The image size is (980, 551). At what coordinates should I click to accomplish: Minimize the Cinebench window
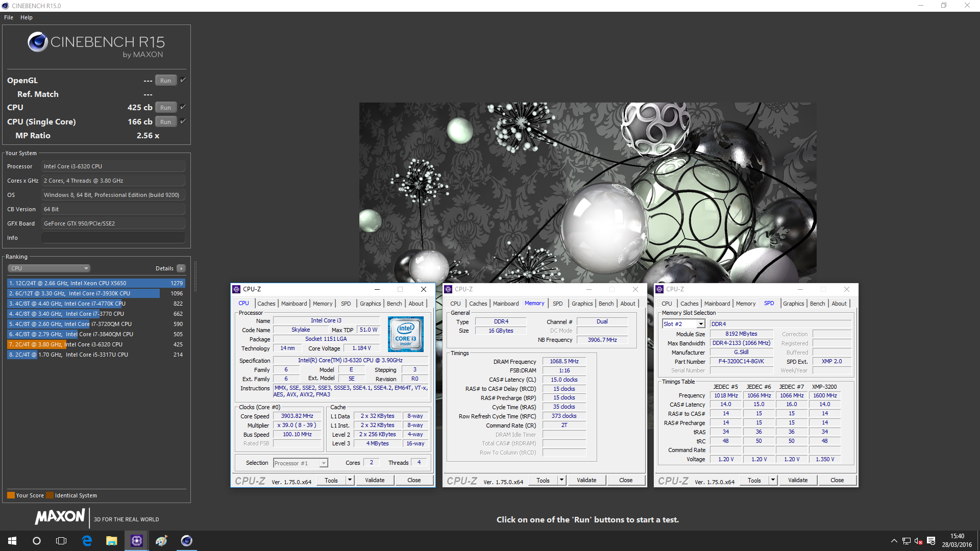click(921, 6)
